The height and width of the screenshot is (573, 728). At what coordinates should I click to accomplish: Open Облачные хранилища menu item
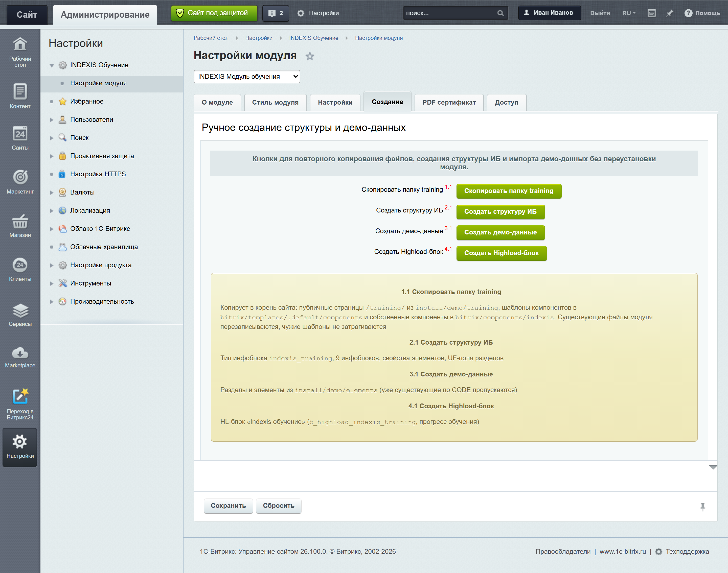[x=104, y=247]
